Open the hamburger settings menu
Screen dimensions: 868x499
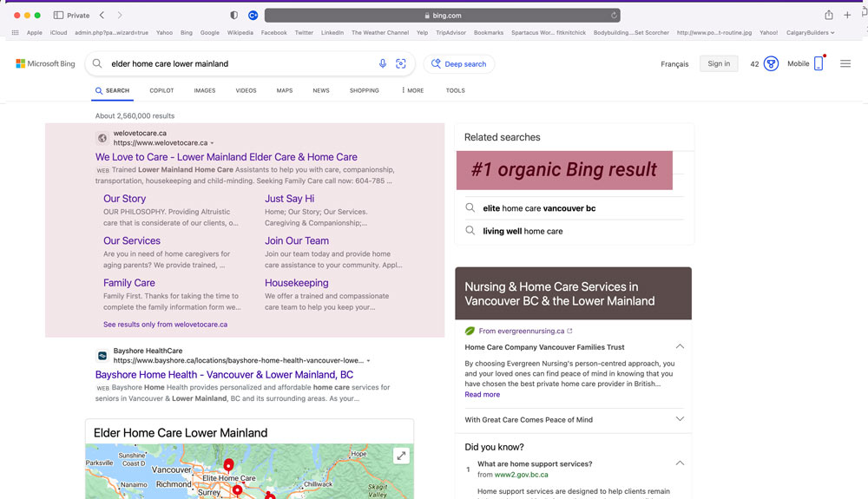[x=845, y=63]
